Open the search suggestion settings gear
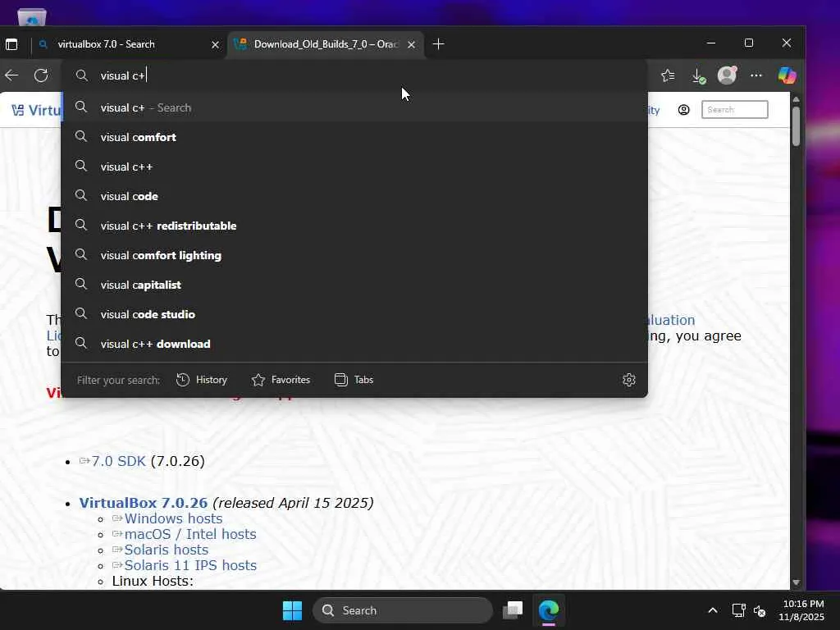Viewport: 840px width, 630px height. point(629,380)
